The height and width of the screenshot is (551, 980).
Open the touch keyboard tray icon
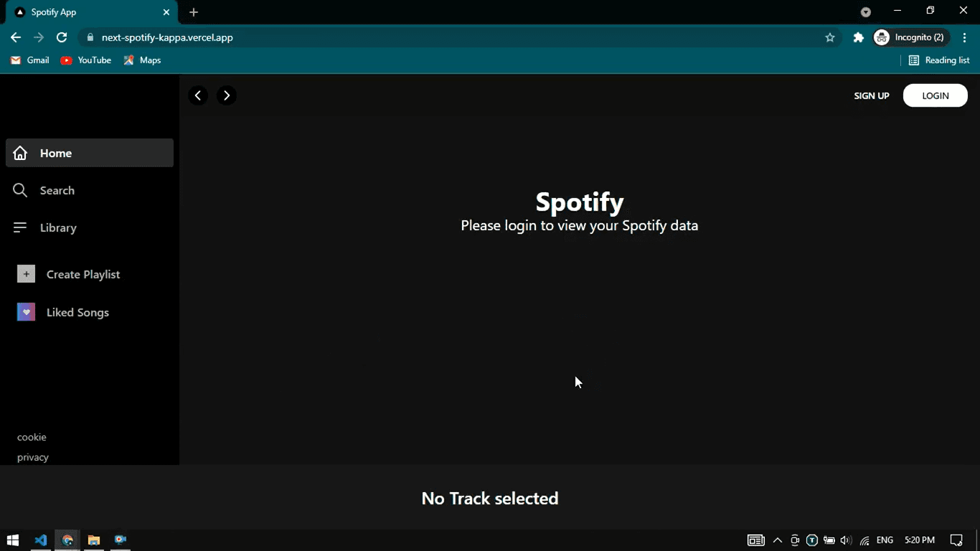756,540
